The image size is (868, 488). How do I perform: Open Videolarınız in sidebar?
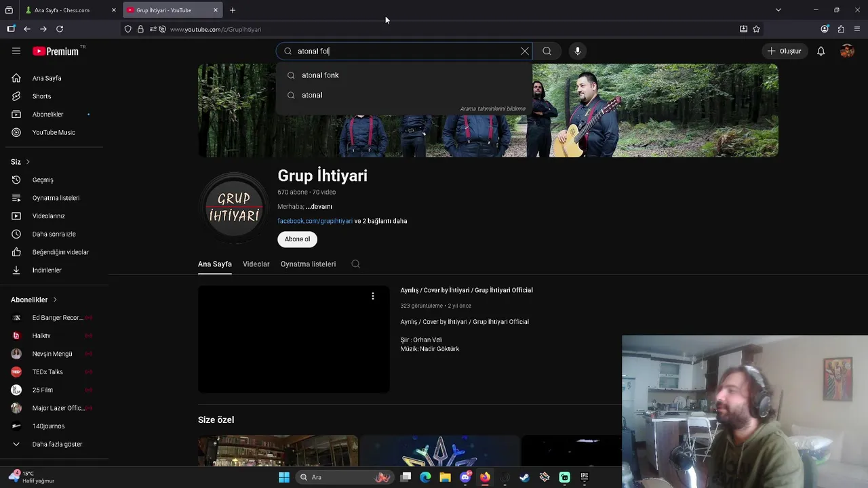point(54,216)
